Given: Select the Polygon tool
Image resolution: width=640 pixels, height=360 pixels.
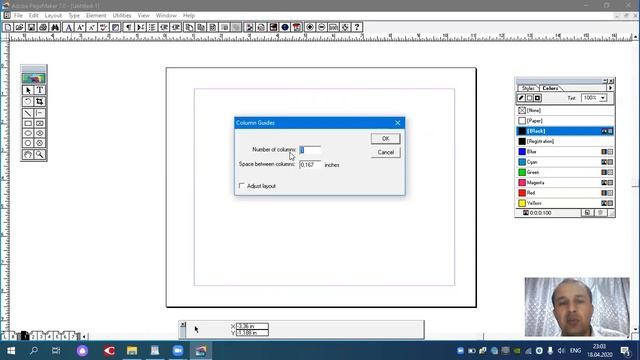Looking at the screenshot, I should 28,143.
